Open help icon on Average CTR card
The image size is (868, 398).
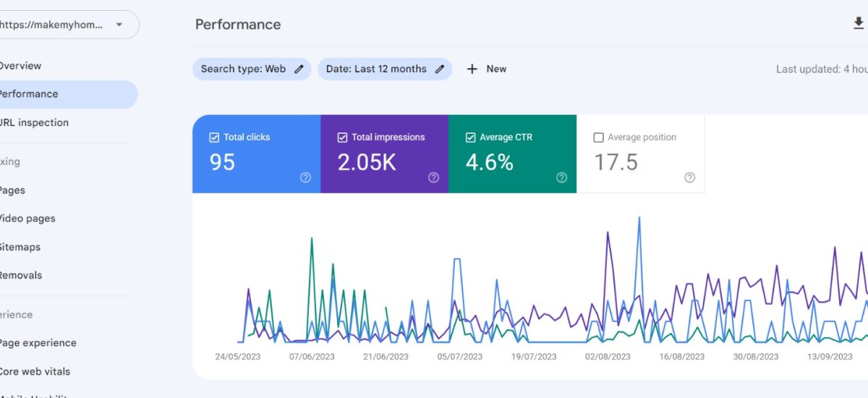(561, 178)
